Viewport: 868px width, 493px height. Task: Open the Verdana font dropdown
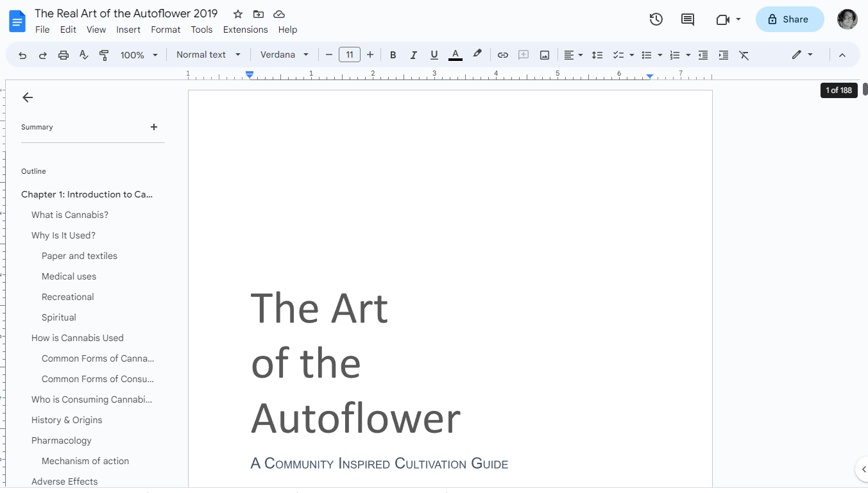click(284, 55)
